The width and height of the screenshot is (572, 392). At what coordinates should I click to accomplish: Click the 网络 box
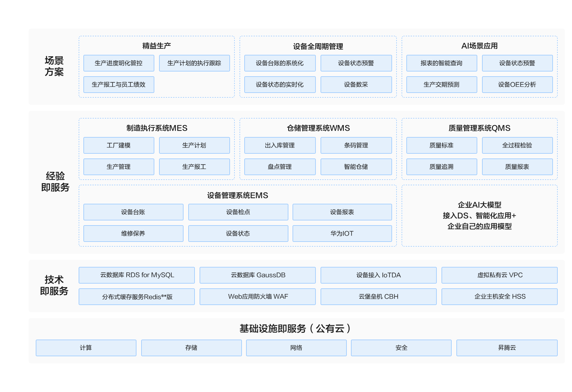click(296, 348)
